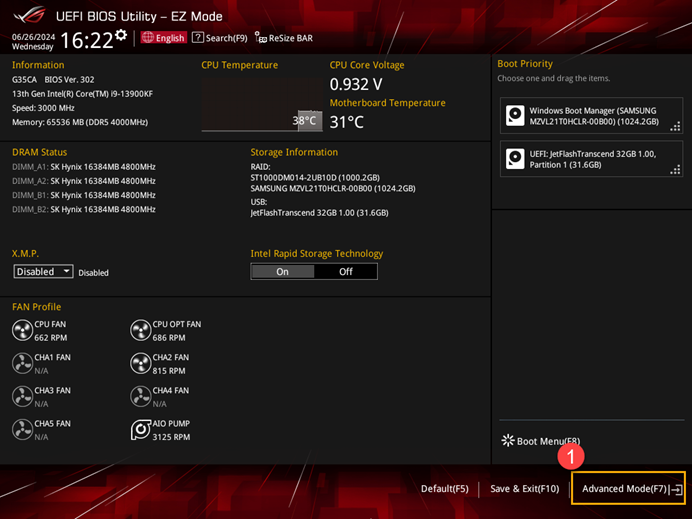This screenshot has height=519, width=692.
Task: Click the G35CA BIOS Ver. 302 line
Action: tap(53, 79)
